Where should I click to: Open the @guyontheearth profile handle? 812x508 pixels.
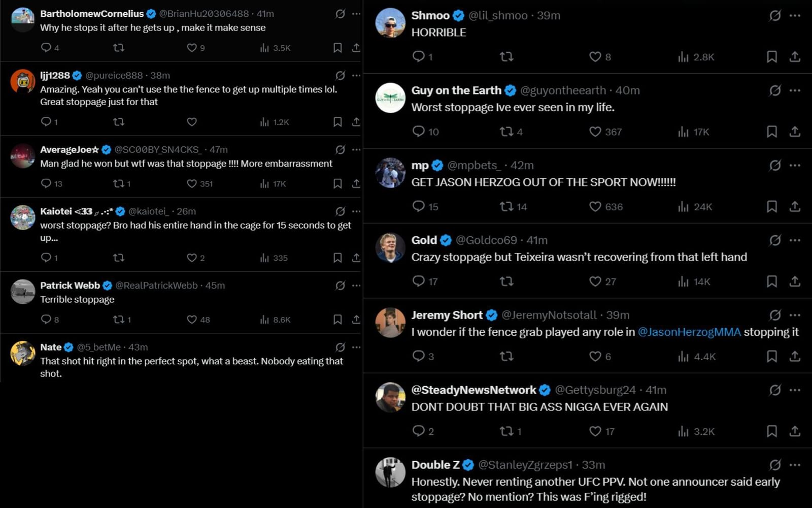click(563, 90)
